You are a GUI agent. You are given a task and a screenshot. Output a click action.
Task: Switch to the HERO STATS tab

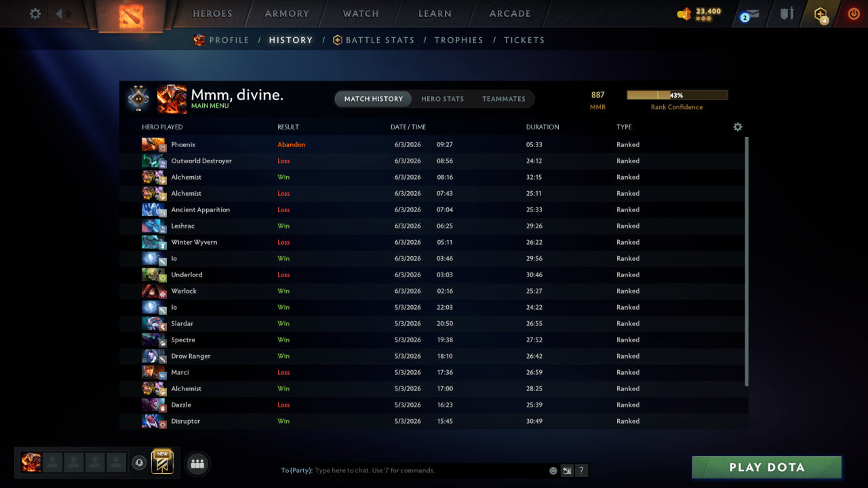tap(442, 99)
